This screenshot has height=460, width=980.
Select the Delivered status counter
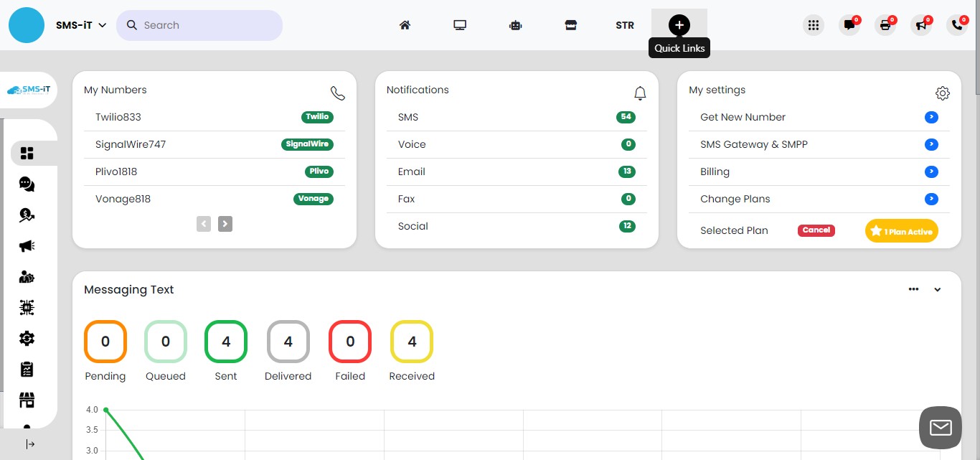(x=288, y=342)
